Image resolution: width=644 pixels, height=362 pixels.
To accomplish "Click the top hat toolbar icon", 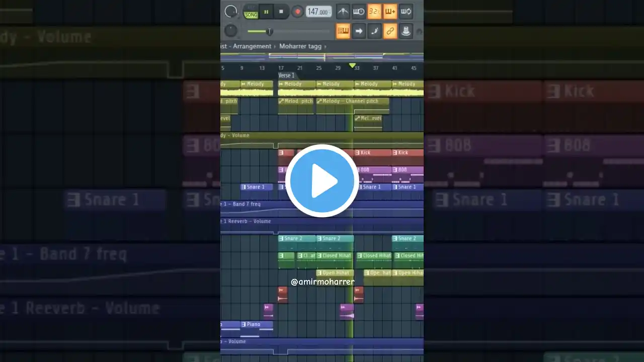I will pyautogui.click(x=406, y=31).
